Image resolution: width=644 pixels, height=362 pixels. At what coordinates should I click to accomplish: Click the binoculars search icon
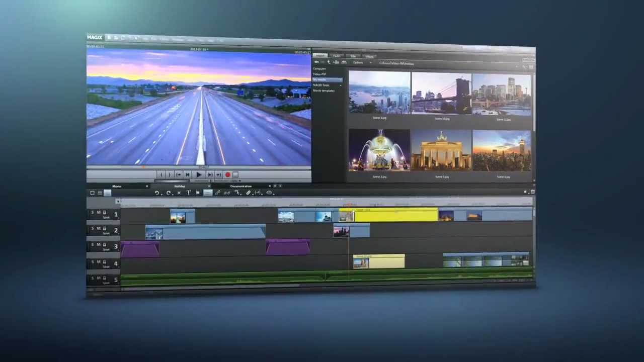click(344, 62)
